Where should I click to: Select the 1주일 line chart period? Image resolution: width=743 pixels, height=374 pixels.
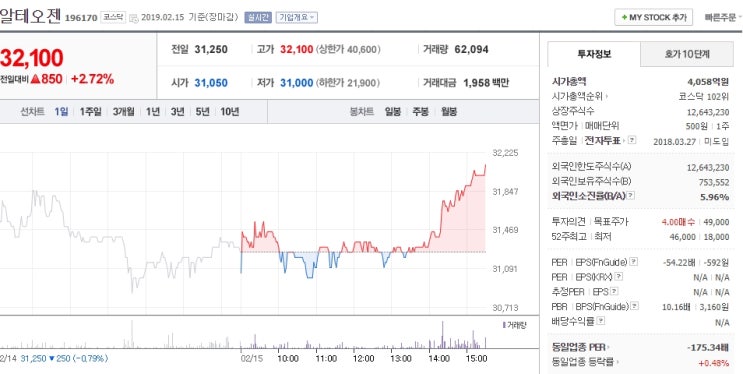[90, 112]
